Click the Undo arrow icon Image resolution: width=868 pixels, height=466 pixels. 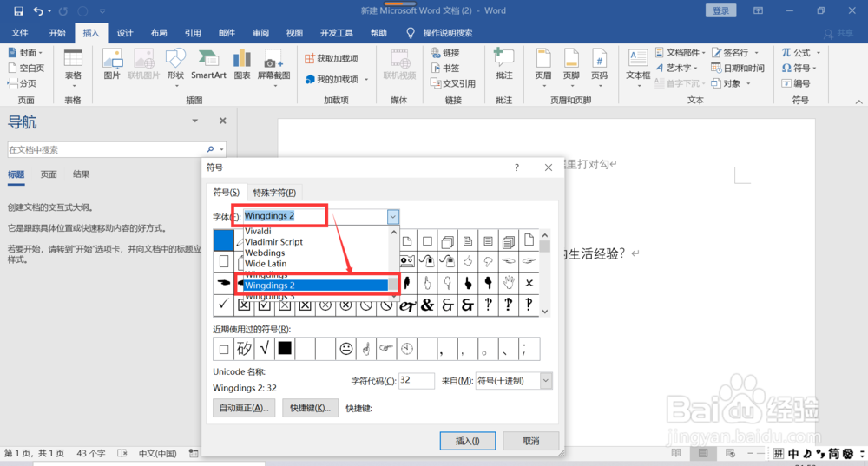37,11
